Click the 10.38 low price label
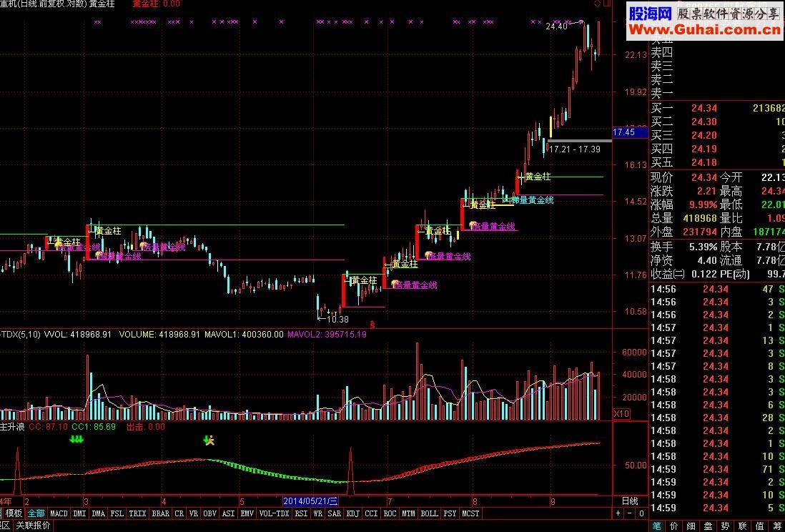 (337, 319)
